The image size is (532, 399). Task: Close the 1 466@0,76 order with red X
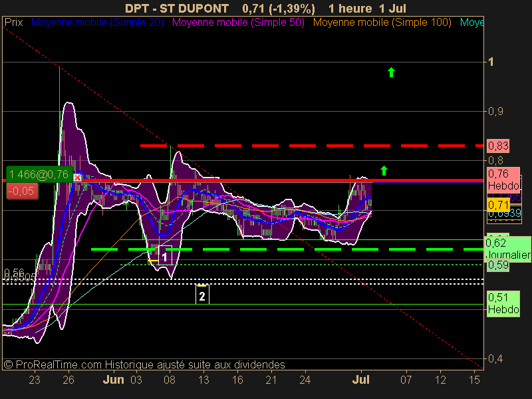click(x=77, y=178)
